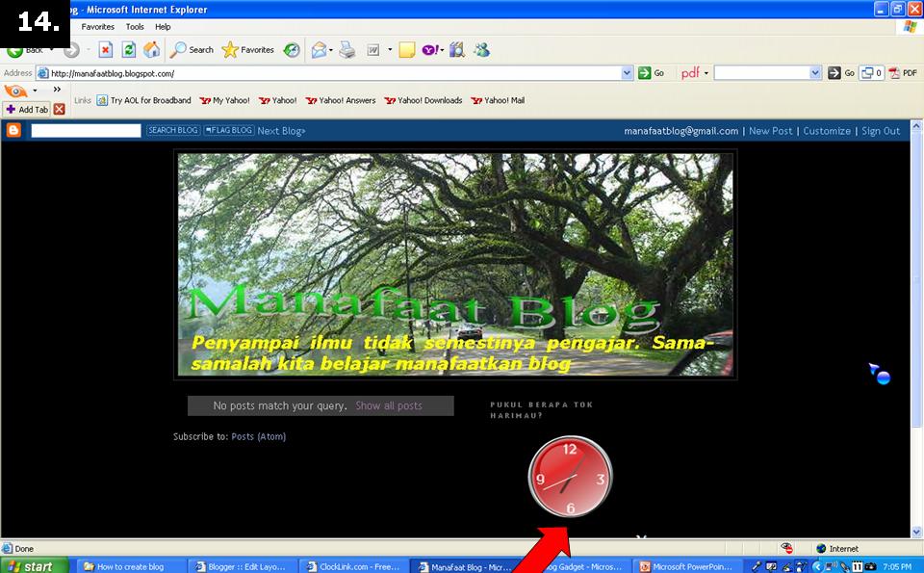Click the Mail envelope toolbar icon
This screenshot has height=573, width=924.
point(319,50)
